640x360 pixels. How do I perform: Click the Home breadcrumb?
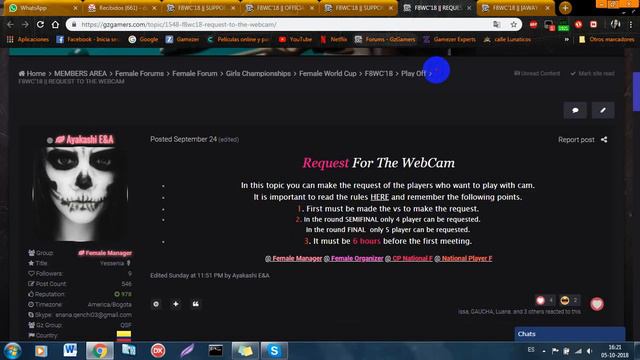[32, 73]
